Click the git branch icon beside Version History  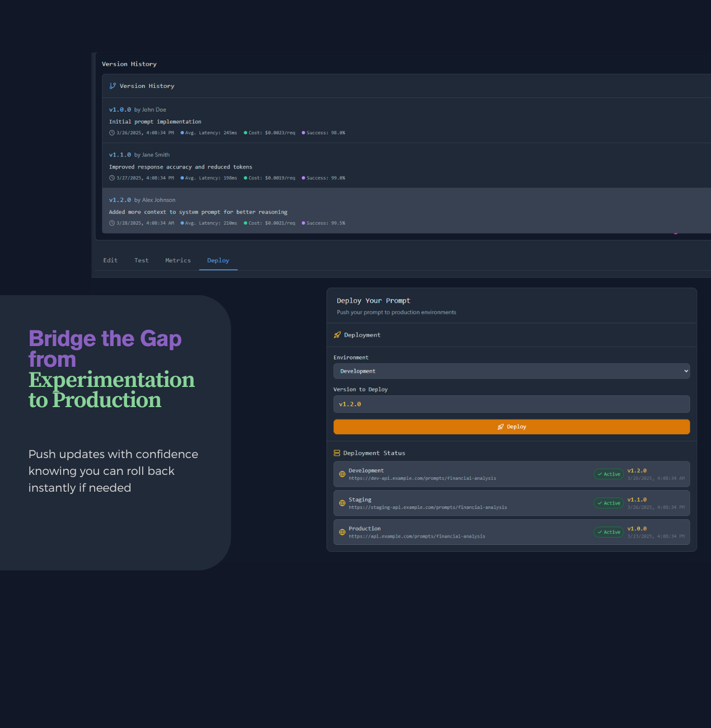tap(113, 86)
